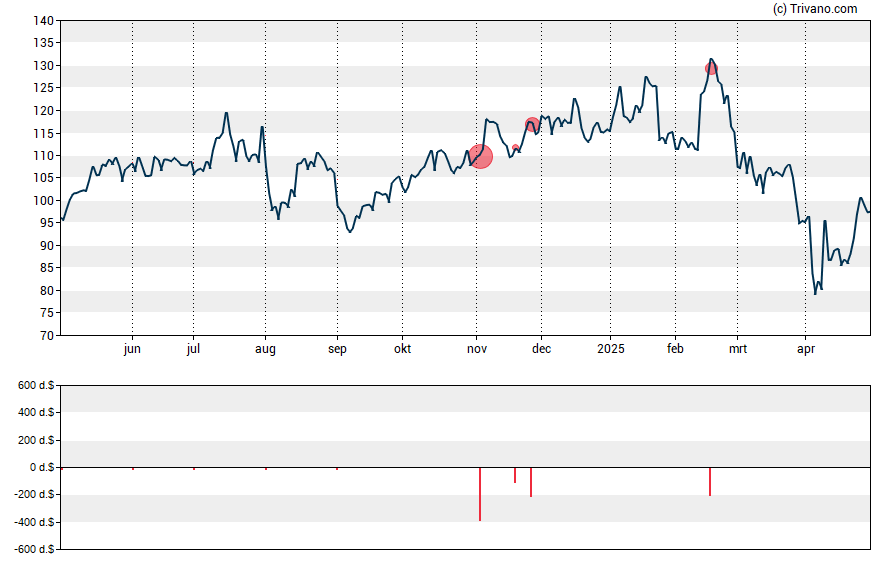Click the 'aug' month label
Screen dimensions: 888x565
click(265, 349)
